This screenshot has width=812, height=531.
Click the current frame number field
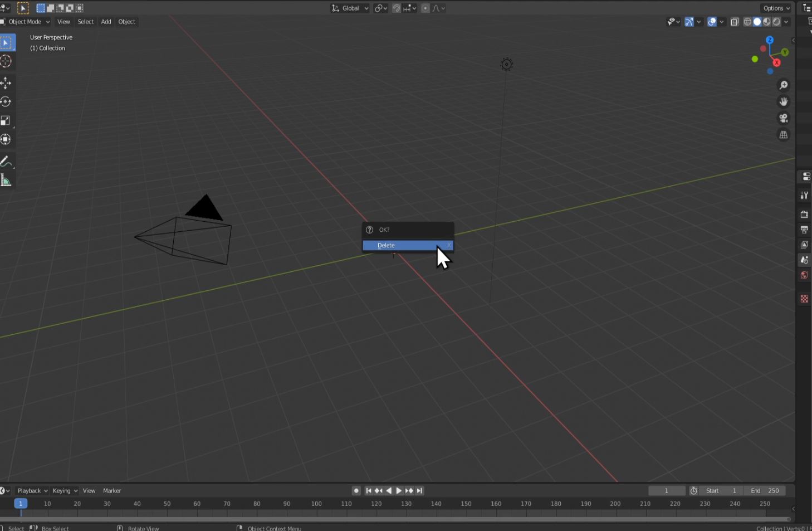[667, 491]
